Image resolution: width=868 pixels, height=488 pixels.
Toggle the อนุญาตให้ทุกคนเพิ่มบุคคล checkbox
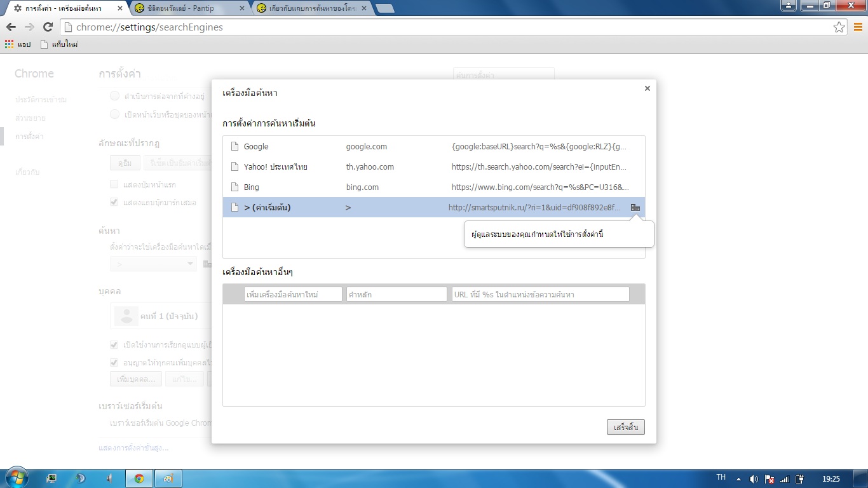[114, 363]
